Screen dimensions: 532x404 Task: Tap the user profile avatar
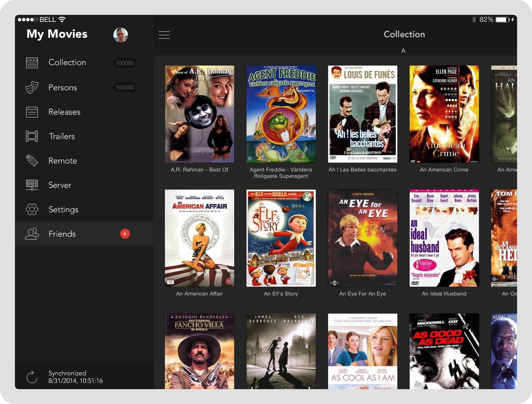pyautogui.click(x=121, y=35)
